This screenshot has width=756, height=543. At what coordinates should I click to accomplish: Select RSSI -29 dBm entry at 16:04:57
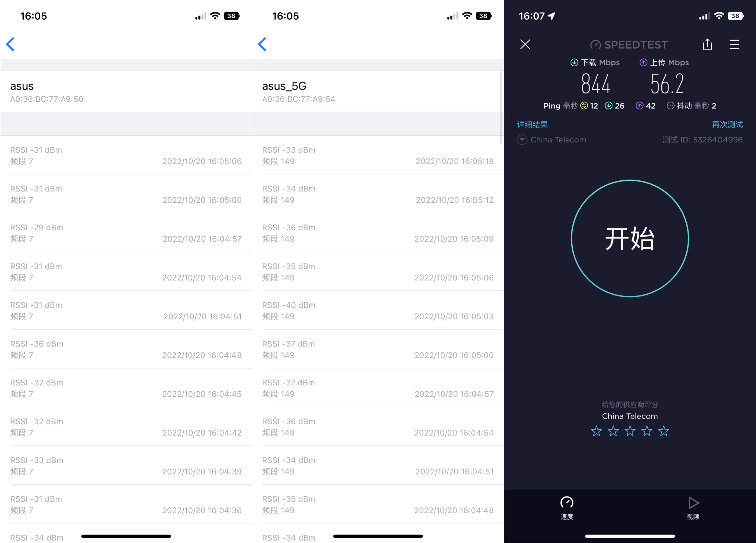(126, 233)
